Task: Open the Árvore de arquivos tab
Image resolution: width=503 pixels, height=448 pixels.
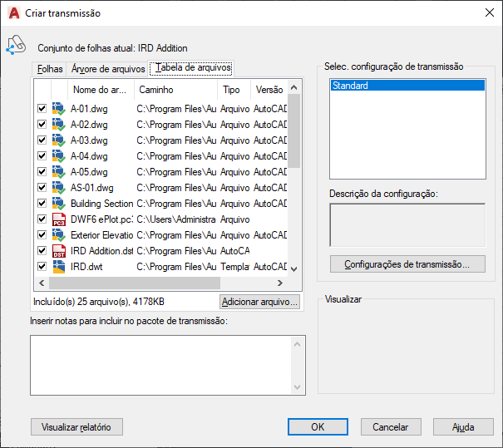Action: pos(108,68)
